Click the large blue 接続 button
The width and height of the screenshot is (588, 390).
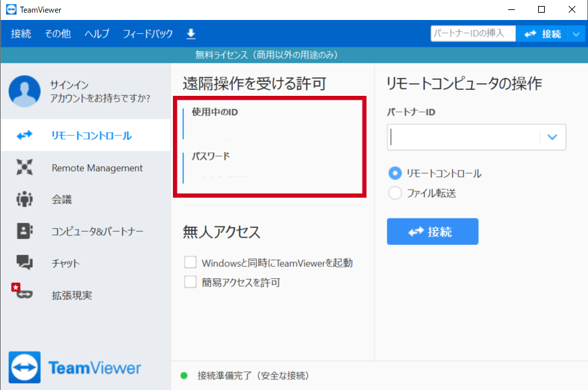(x=432, y=232)
